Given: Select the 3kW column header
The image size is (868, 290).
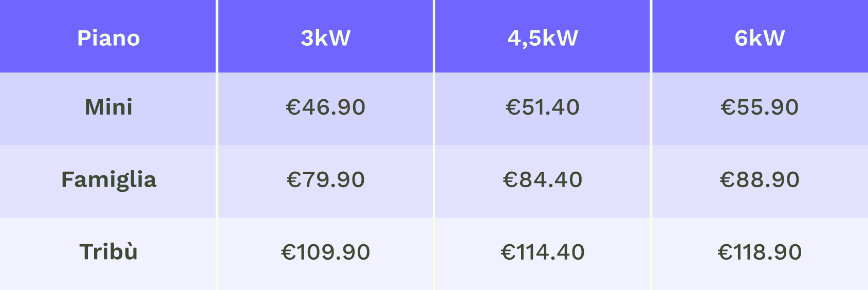Looking at the screenshot, I should pos(325,38).
